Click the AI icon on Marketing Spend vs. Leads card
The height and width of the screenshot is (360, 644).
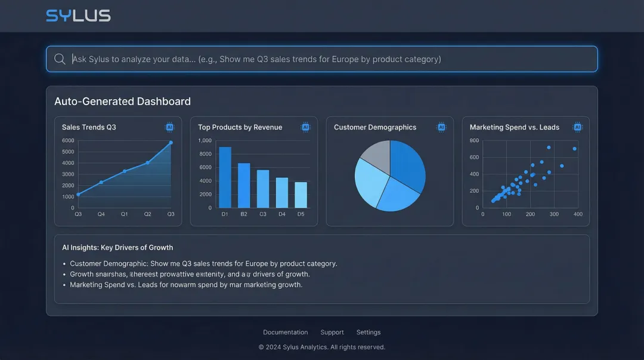click(x=578, y=127)
